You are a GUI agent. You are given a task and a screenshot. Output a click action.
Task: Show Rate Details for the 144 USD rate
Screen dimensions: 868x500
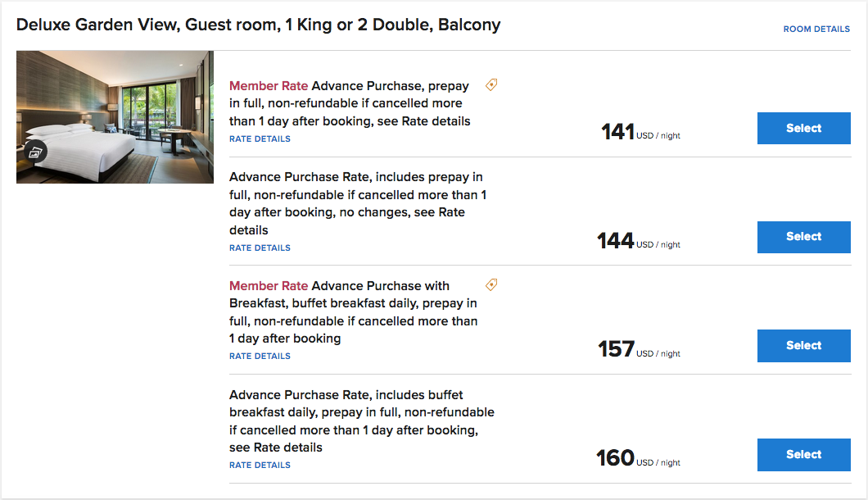(x=260, y=248)
